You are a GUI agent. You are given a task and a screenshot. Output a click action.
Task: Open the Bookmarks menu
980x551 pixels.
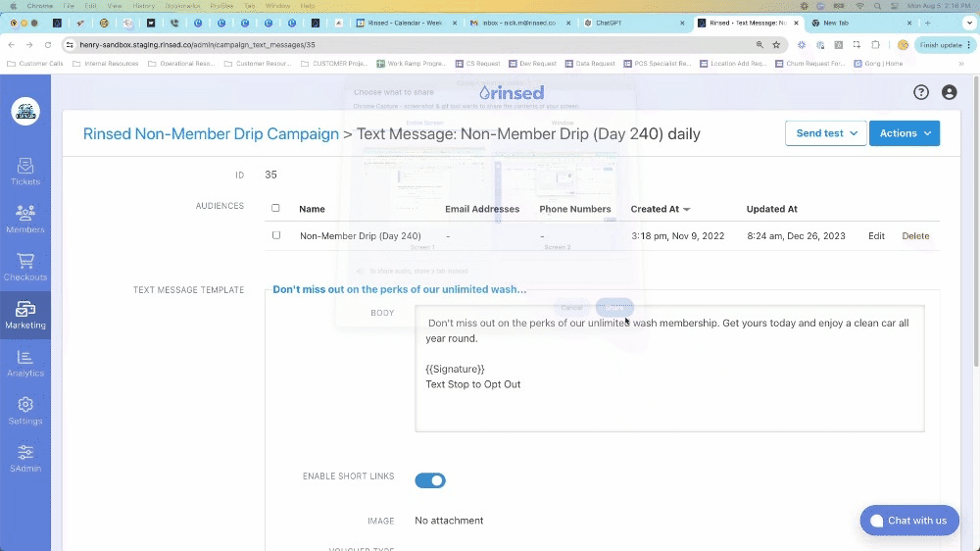tap(183, 6)
